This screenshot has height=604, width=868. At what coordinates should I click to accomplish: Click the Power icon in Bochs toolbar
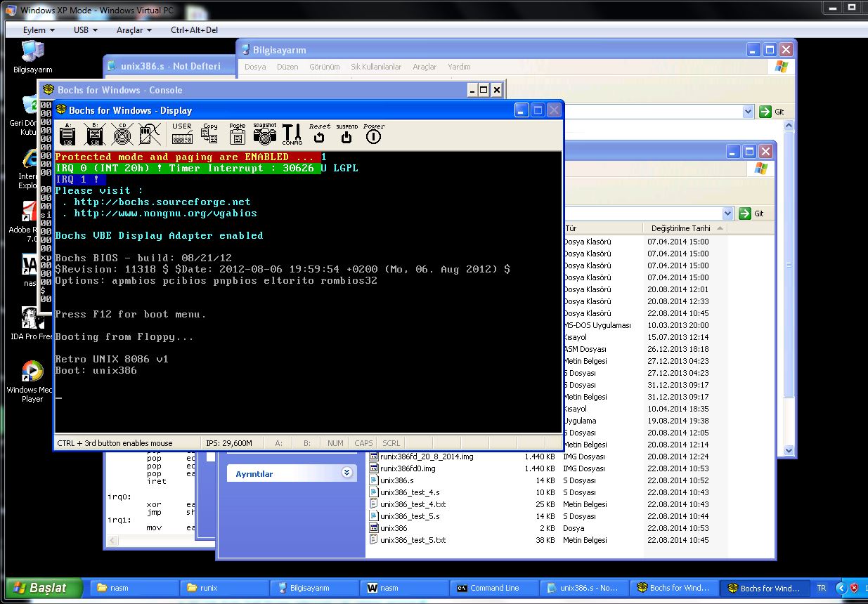click(x=374, y=134)
